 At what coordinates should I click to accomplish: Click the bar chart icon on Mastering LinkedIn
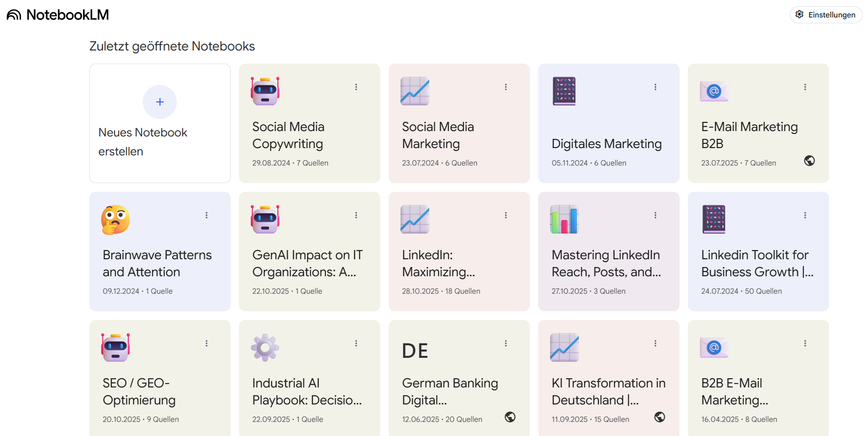coord(564,219)
